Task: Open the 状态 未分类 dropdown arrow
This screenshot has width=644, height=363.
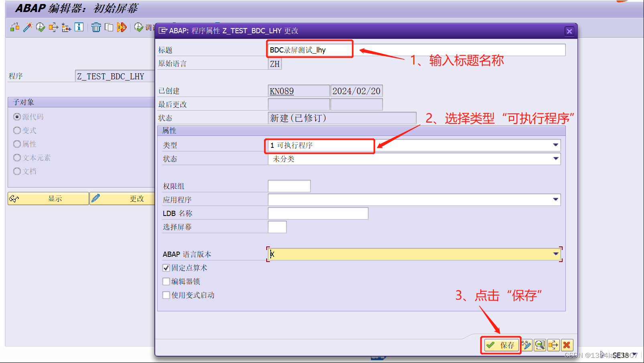Action: click(x=555, y=159)
